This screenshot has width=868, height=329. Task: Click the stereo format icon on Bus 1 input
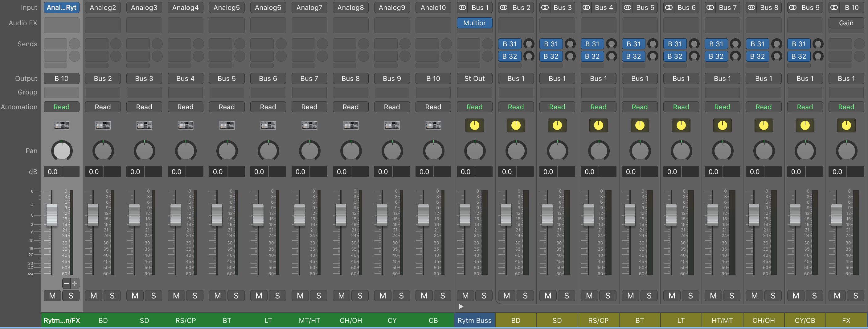(x=463, y=7)
